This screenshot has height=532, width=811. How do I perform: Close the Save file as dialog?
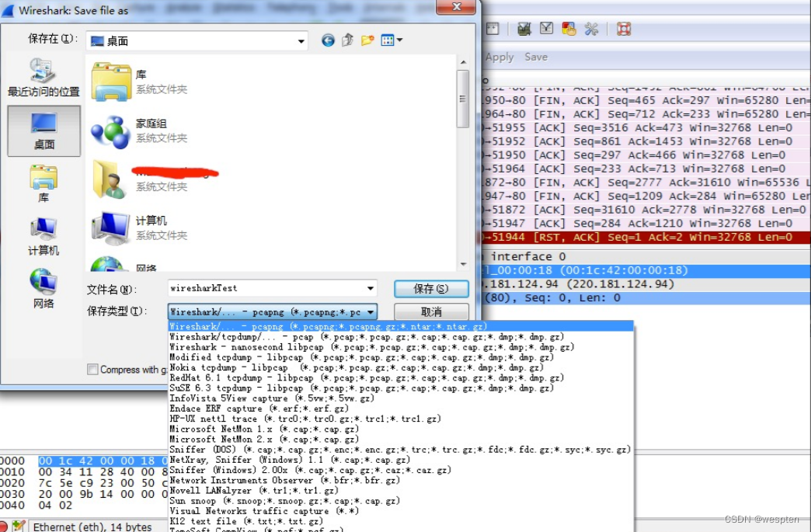[x=456, y=7]
